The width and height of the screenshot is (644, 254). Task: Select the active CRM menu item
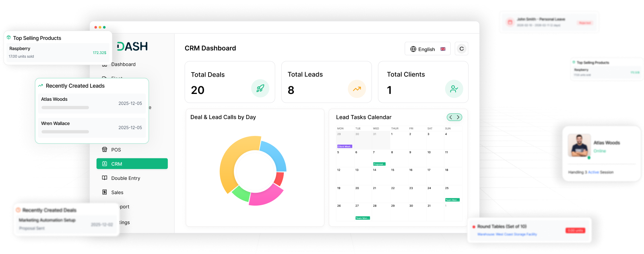click(x=132, y=164)
